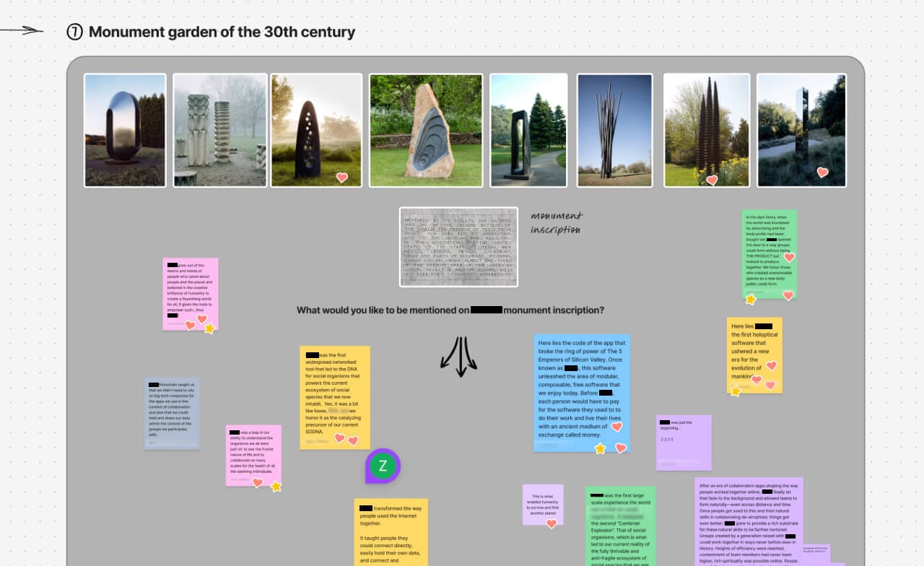Click heart stamp on mirrored monolith photo
Viewport: 924px width, 566px height.
(822, 172)
